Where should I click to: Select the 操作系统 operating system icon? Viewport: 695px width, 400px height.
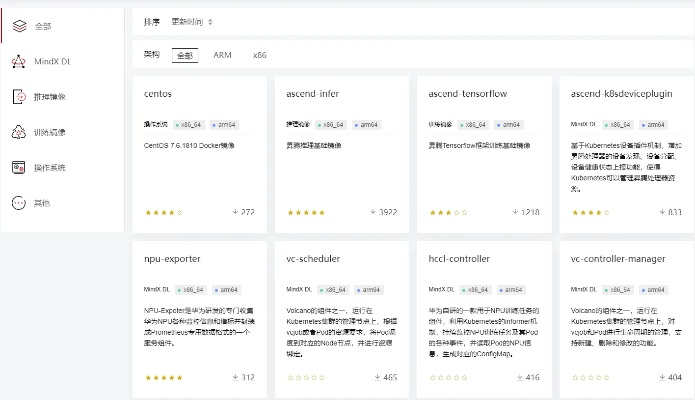click(x=18, y=167)
